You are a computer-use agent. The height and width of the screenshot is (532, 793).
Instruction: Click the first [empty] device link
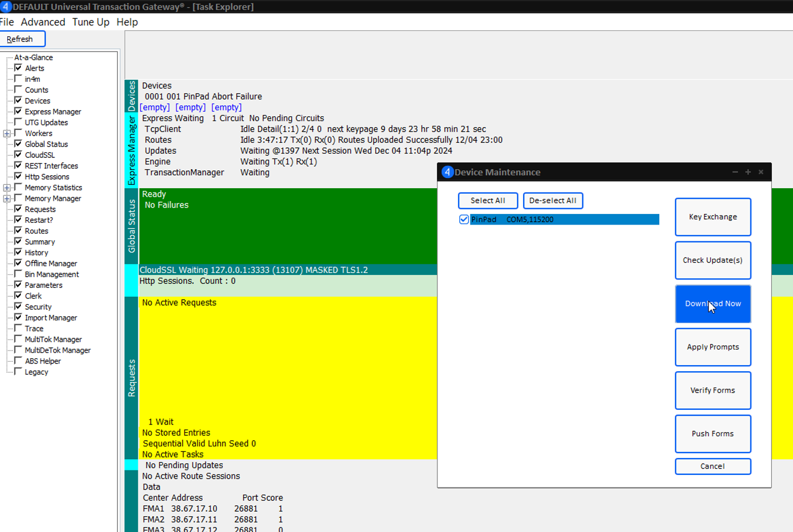[155, 108]
